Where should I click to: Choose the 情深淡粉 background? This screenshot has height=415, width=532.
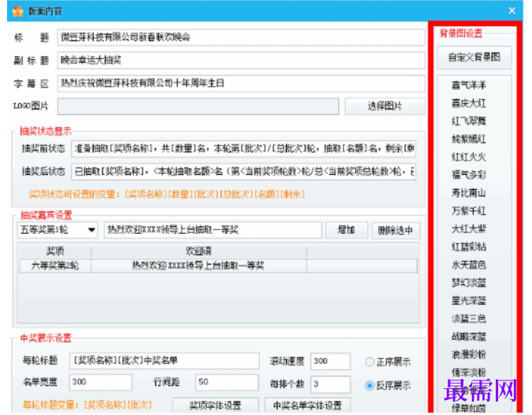[469, 372]
